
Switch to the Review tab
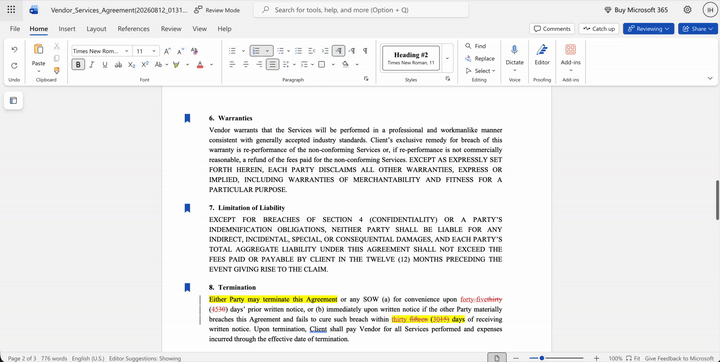point(171,28)
